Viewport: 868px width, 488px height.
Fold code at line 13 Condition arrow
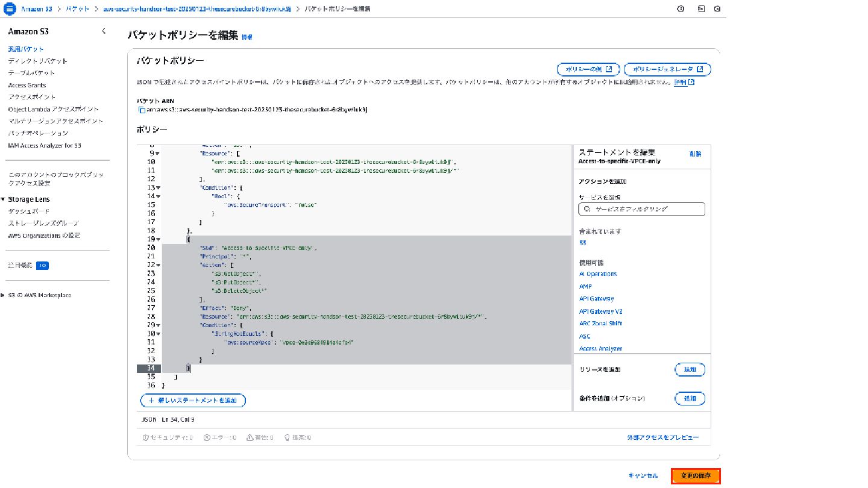158,187
